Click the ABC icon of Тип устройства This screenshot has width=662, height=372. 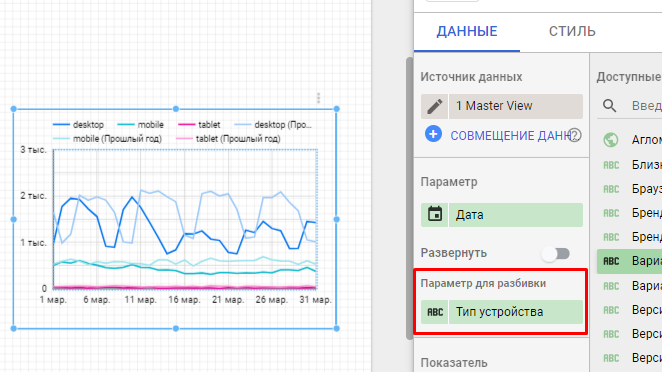(434, 312)
